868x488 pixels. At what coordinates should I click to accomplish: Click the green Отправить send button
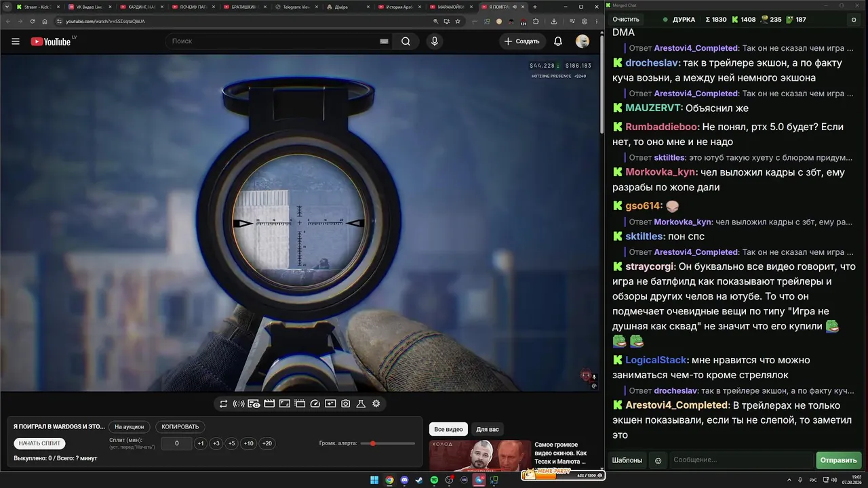[839, 460]
